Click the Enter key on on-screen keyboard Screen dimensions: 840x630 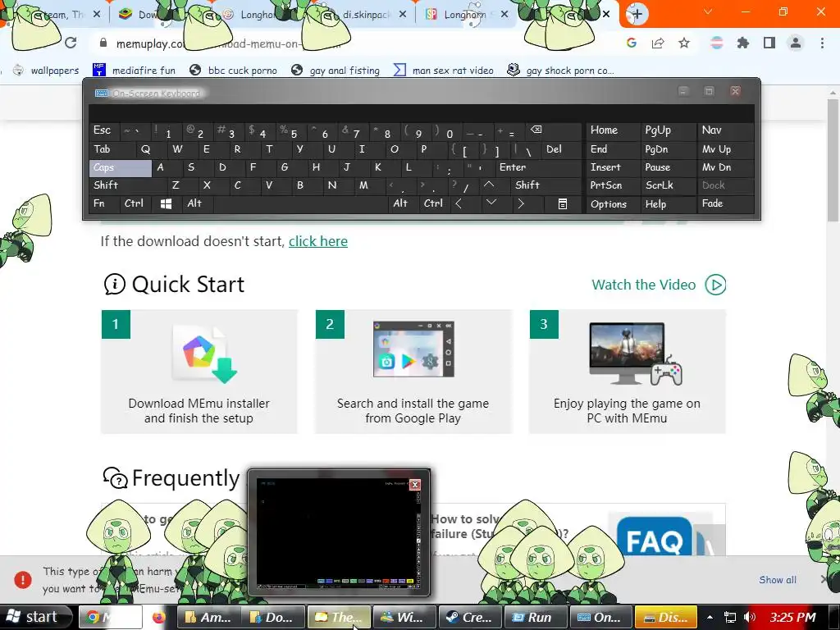[x=537, y=167]
